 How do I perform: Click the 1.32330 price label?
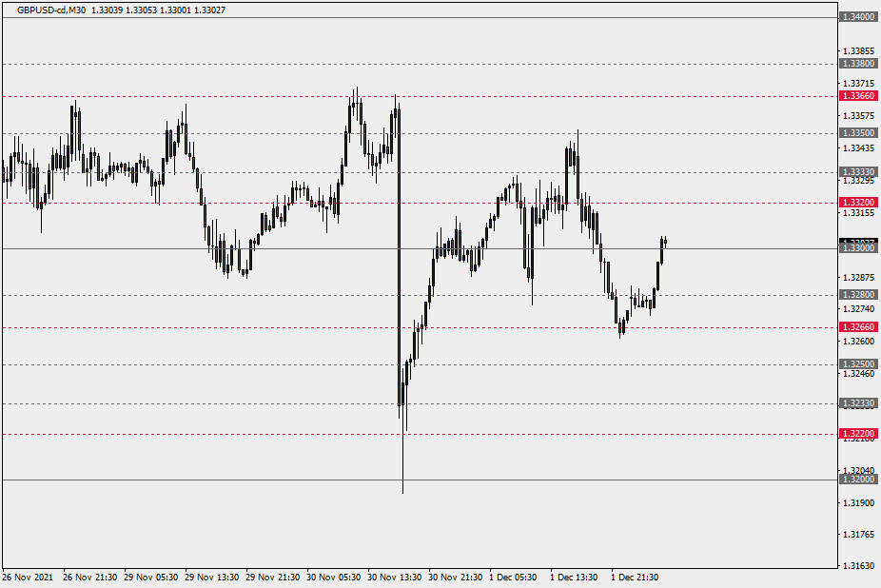(857, 403)
